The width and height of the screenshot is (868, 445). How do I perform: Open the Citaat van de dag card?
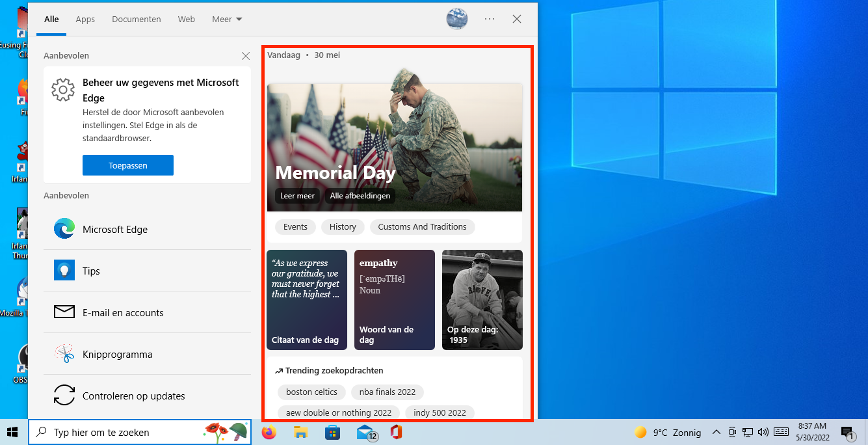(307, 300)
